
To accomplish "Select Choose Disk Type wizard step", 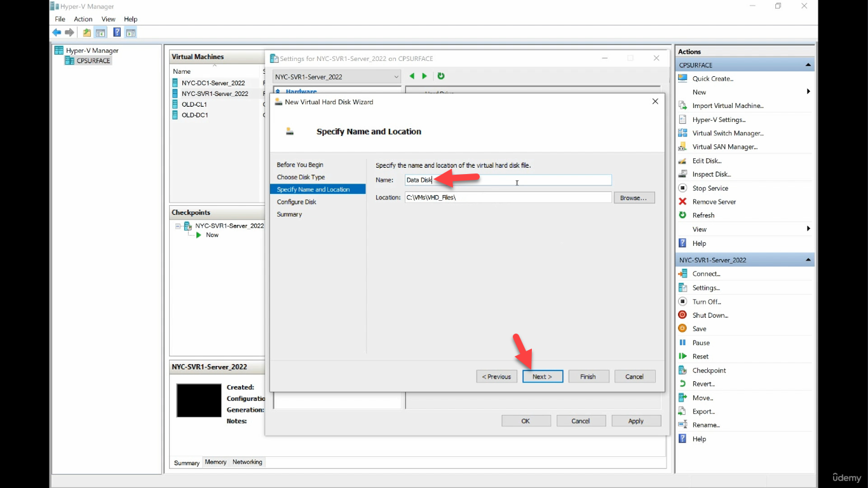I will 301,177.
